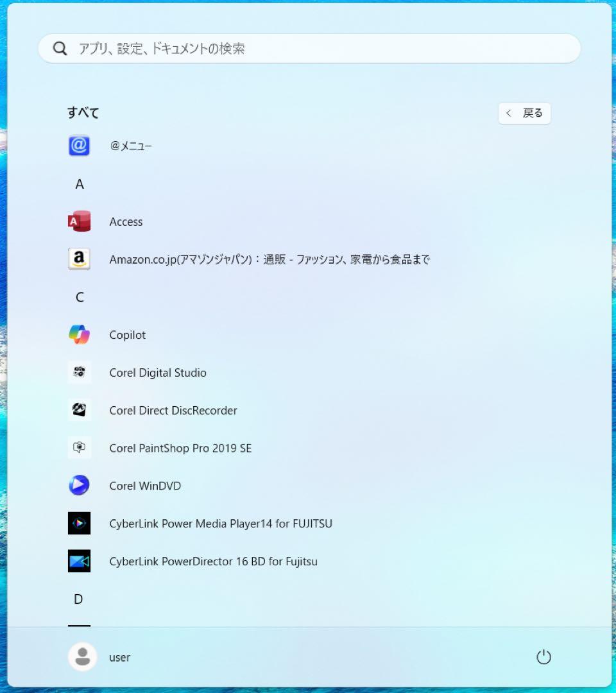Open the Corel WinDVD play icon
The height and width of the screenshot is (693, 616).
pyautogui.click(x=79, y=485)
